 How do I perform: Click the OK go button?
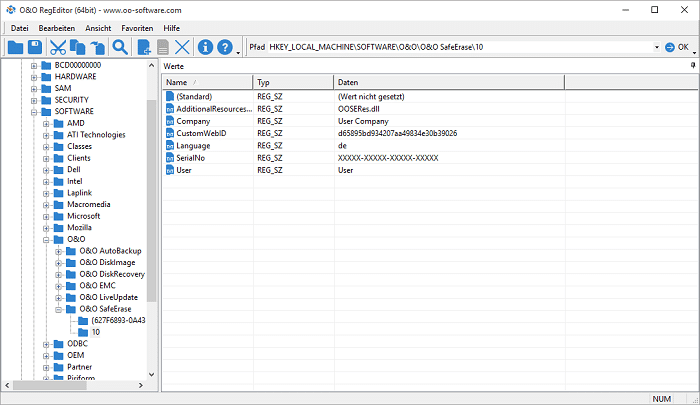677,47
